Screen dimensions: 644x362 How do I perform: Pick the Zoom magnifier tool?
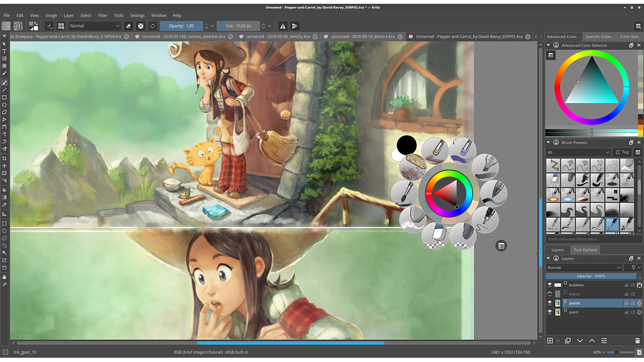tap(4, 285)
